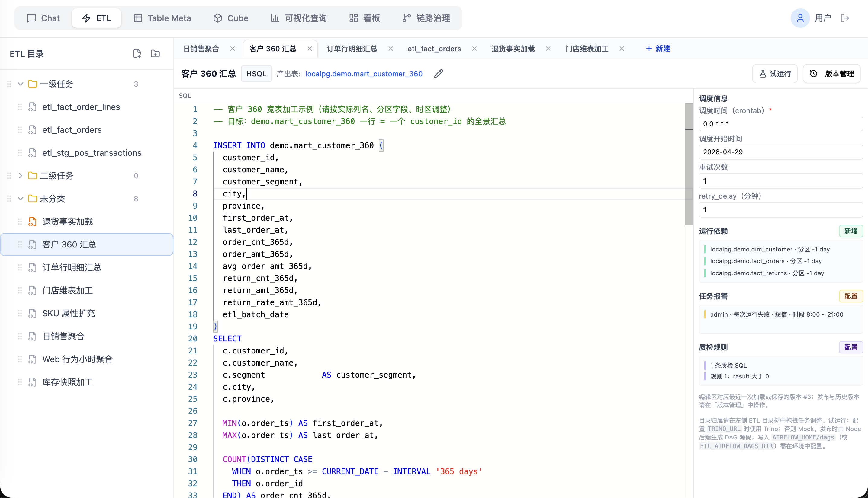Switch to the Chat tab
The width and height of the screenshot is (868, 498).
43,18
